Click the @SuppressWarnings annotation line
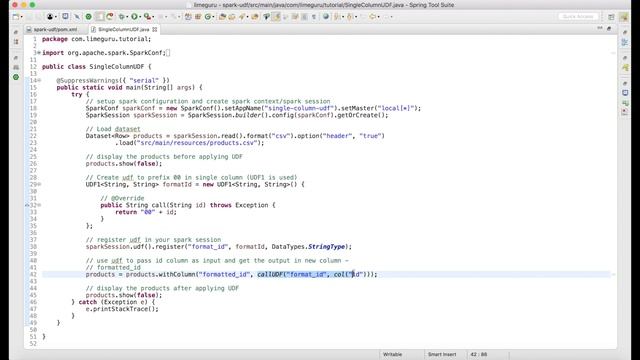640x360 pixels. [x=113, y=80]
